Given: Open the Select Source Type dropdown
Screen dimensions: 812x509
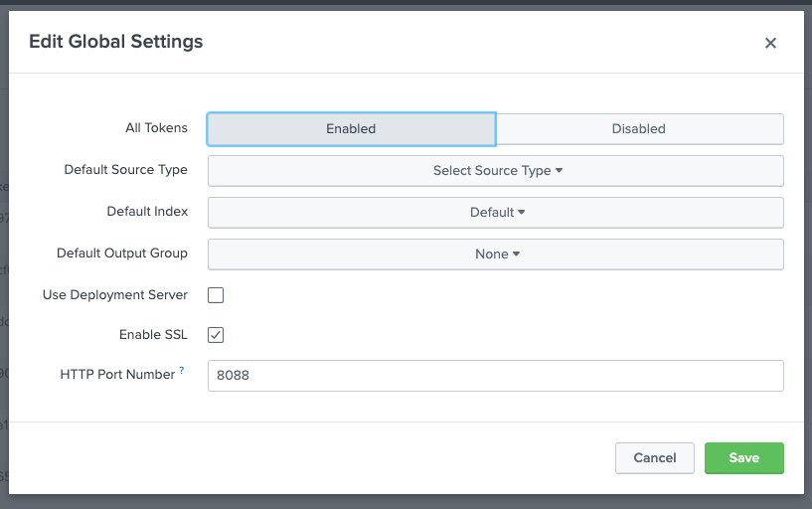Looking at the screenshot, I should click(496, 171).
